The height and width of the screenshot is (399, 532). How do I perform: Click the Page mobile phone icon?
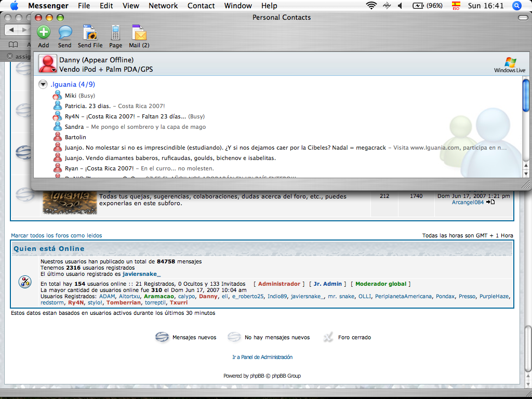point(116,33)
